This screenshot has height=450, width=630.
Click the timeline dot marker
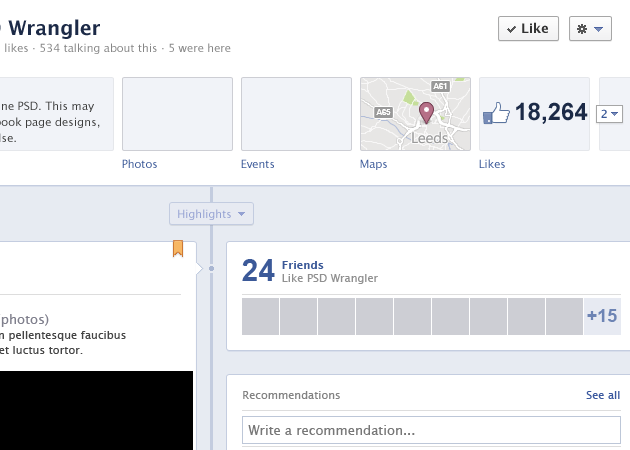click(x=211, y=268)
